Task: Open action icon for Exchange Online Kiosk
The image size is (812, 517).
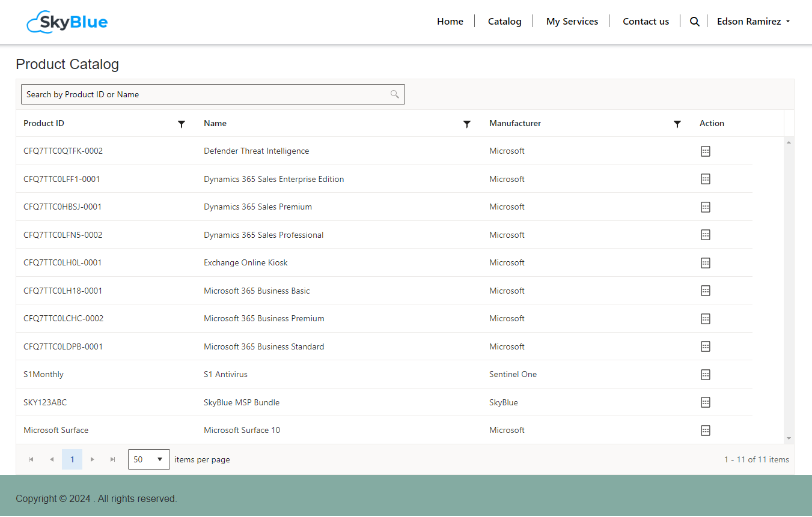Action: click(706, 263)
